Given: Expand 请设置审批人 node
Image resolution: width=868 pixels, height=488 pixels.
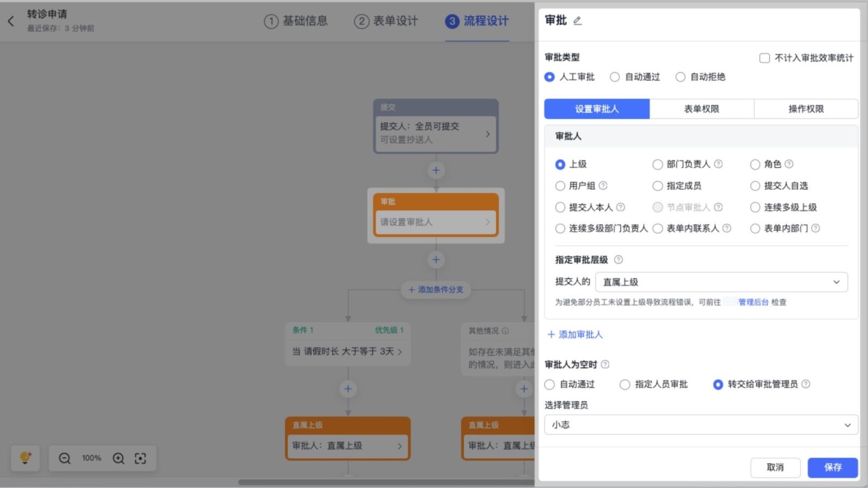Looking at the screenshot, I should pos(436,222).
